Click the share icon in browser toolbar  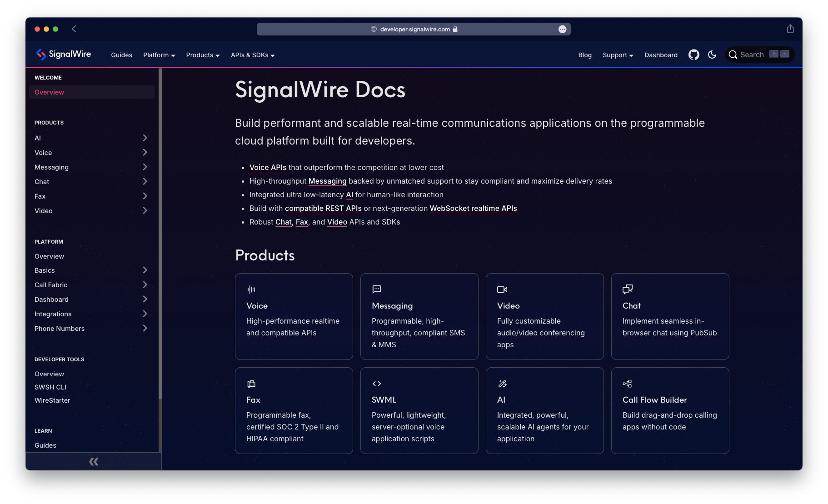tap(790, 29)
